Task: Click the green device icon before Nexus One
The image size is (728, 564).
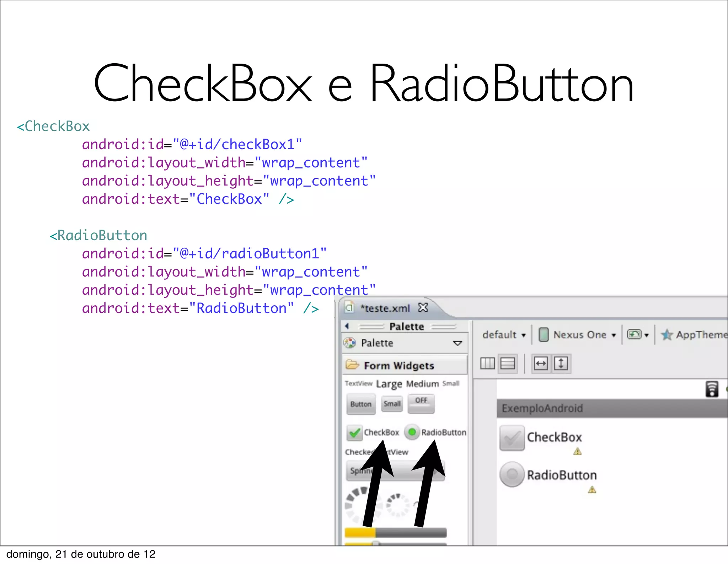Action: click(543, 335)
